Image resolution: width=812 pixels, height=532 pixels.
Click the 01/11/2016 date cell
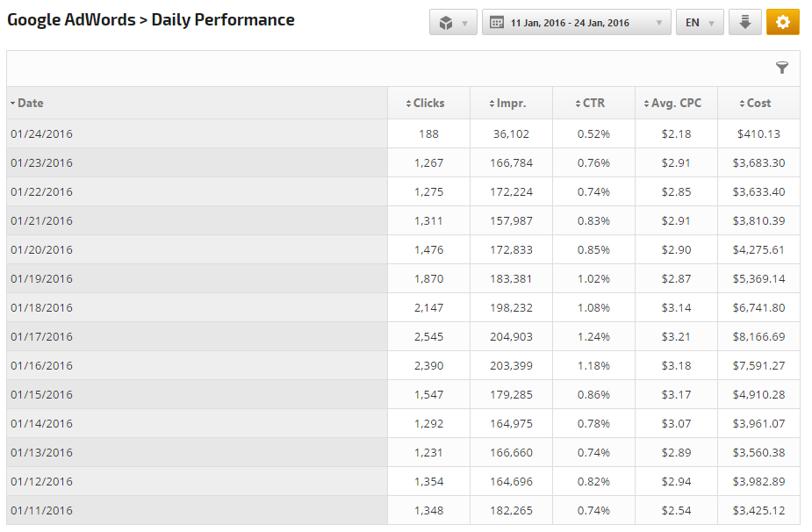tap(42, 510)
